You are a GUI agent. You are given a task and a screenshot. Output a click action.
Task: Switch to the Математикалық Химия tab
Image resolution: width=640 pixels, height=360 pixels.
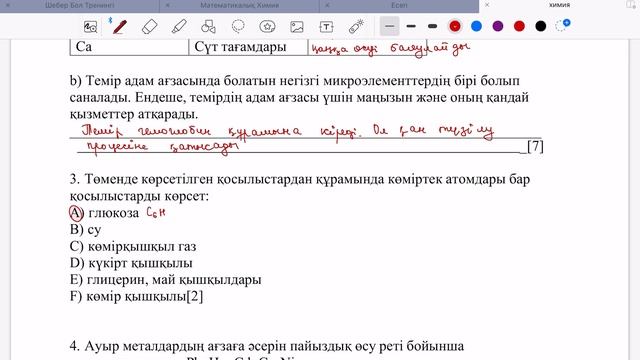click(240, 5)
